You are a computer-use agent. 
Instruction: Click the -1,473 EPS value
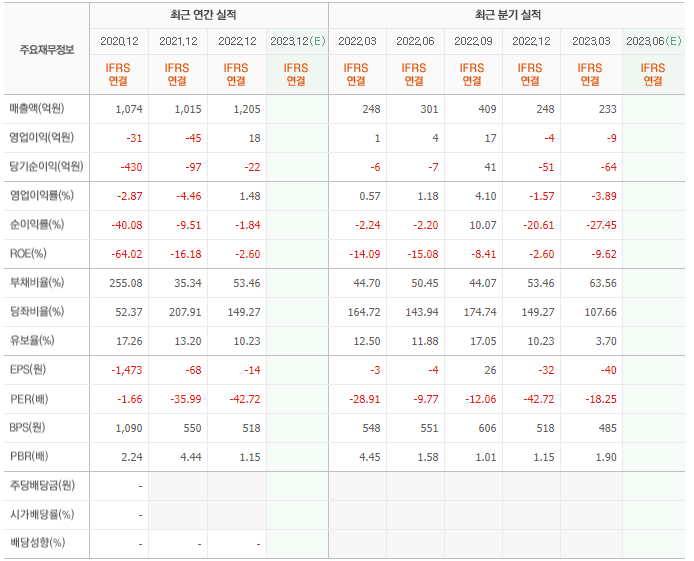[x=127, y=370]
